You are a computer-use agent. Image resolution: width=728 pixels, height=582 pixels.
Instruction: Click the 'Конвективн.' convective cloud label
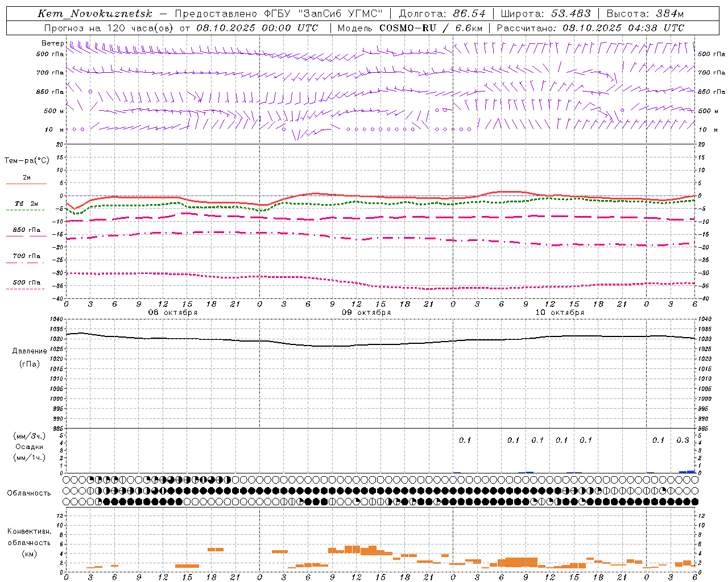(x=29, y=531)
